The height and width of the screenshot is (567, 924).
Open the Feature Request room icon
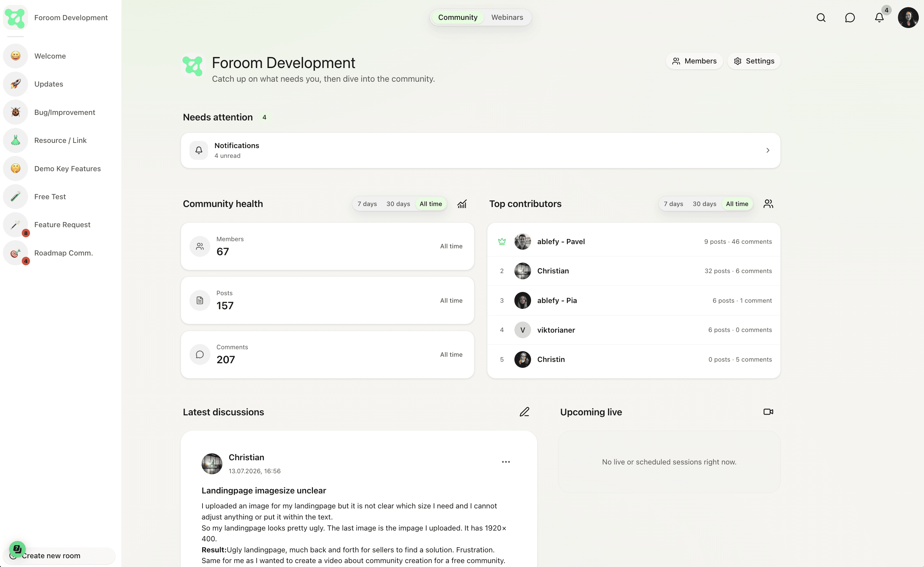pyautogui.click(x=15, y=225)
